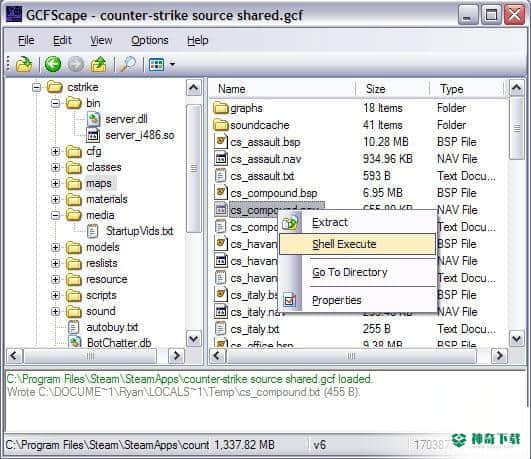Click the file list scroll down arrow

point(516,338)
